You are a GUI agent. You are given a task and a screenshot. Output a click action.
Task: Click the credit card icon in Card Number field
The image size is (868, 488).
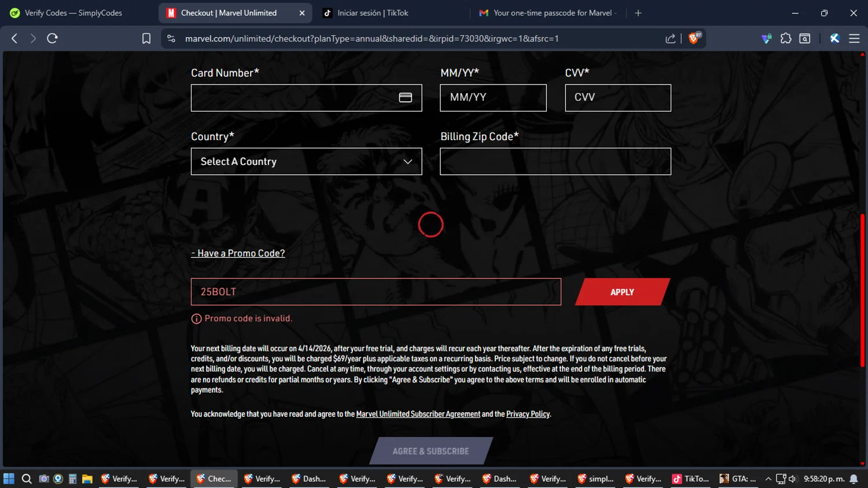pyautogui.click(x=406, y=97)
